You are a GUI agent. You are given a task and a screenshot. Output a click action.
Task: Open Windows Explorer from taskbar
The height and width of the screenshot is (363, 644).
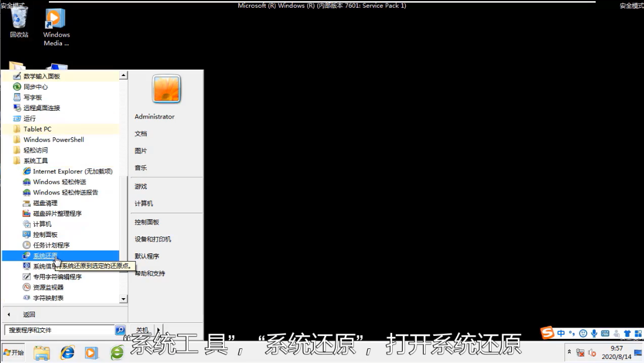42,352
